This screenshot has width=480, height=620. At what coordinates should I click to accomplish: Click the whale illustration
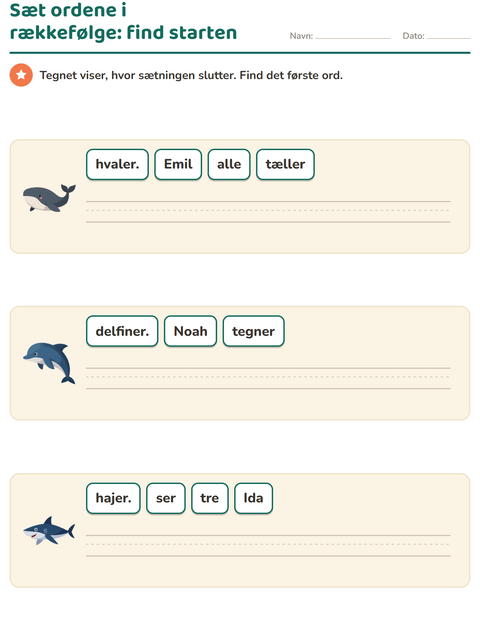[49, 198]
